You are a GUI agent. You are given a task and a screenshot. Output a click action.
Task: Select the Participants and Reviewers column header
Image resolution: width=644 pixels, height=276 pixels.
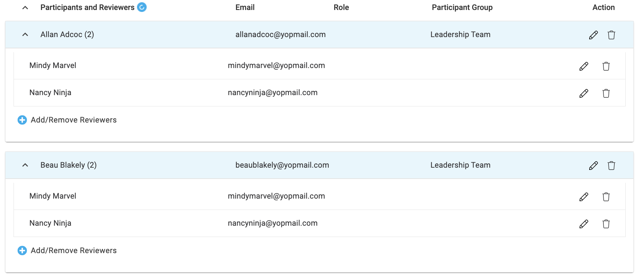87,7
